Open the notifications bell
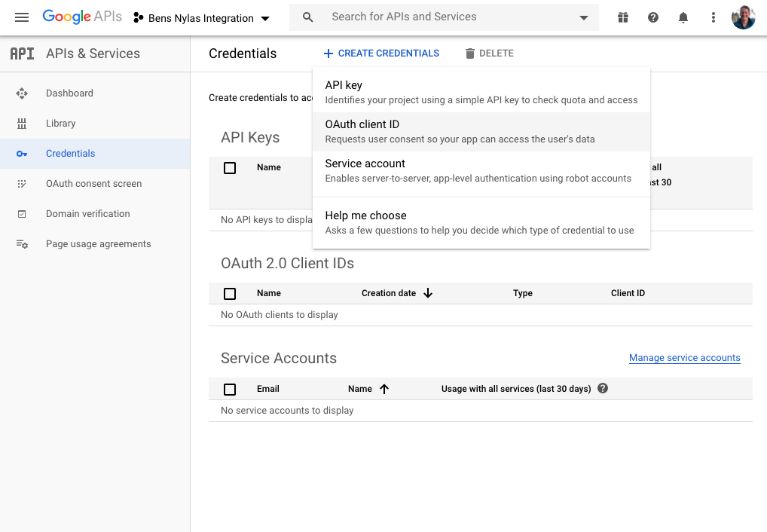Image resolution: width=767 pixels, height=532 pixels. [683, 17]
